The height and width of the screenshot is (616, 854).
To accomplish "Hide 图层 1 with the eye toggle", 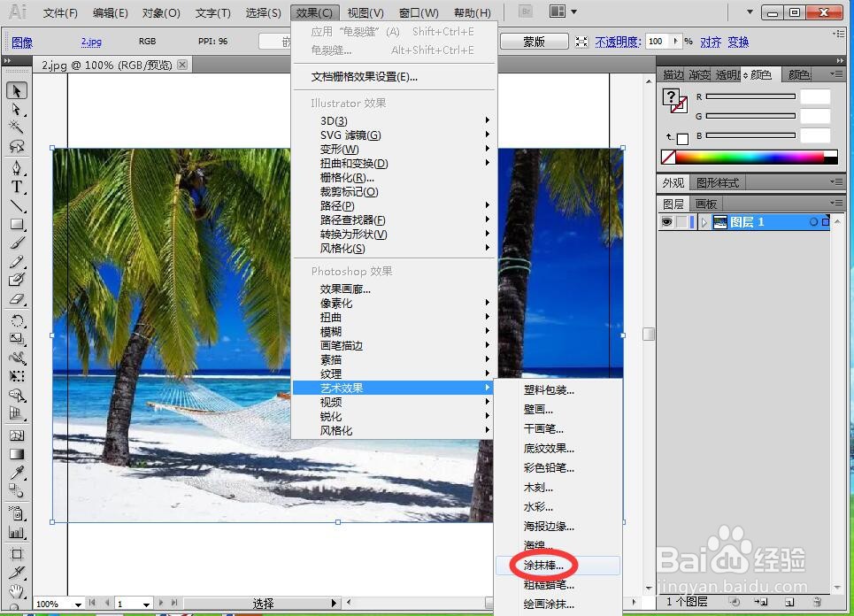I will point(669,221).
